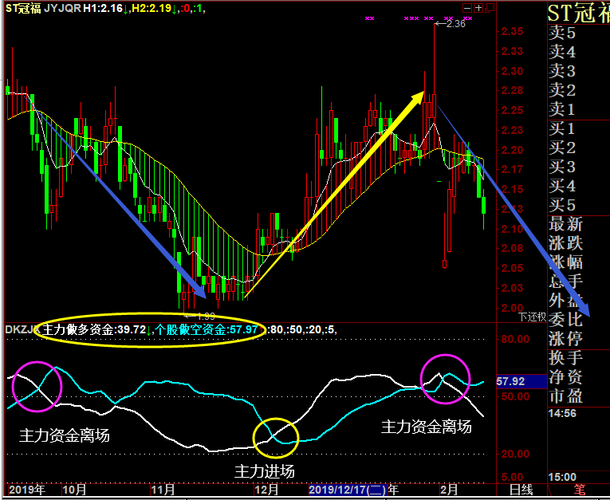Select the 卖3 order row
Screen dimensions: 610x500
tap(578, 71)
